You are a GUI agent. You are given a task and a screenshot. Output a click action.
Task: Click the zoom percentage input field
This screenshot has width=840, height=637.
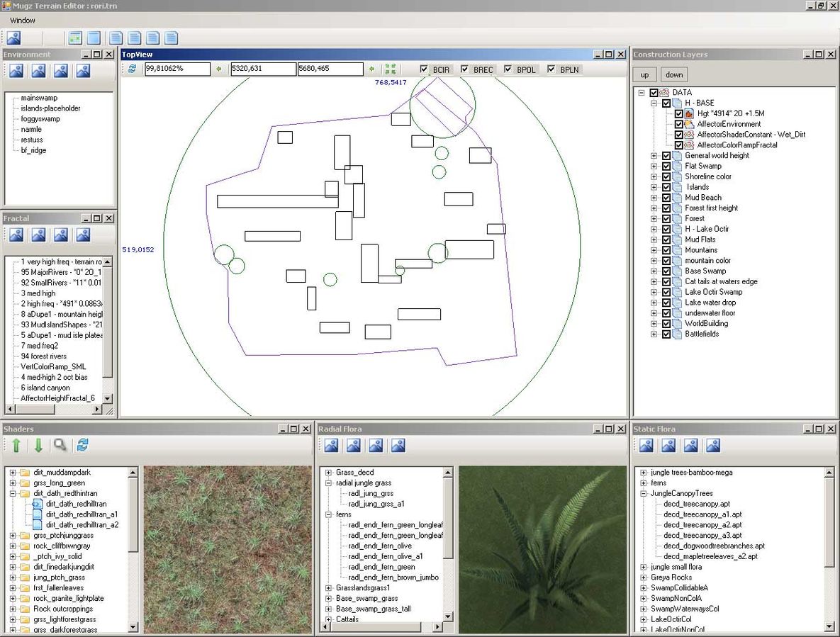coord(177,69)
